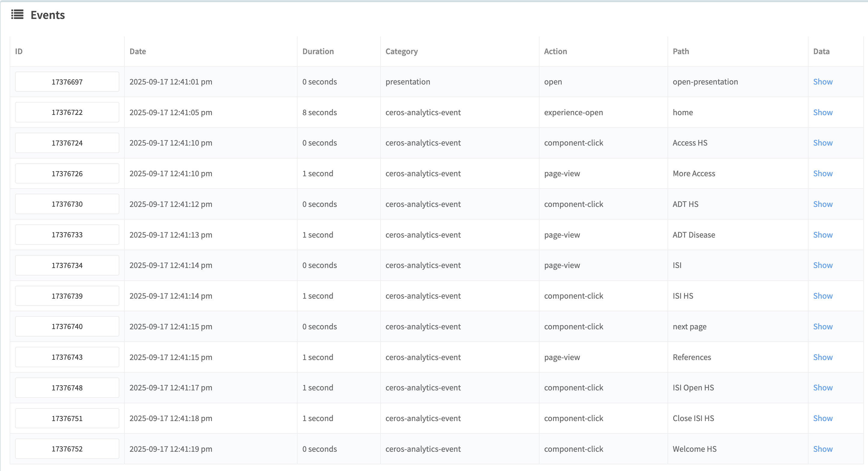Viewport: 868px width, 471px height.
Task: Click the Events list icon
Action: click(17, 14)
